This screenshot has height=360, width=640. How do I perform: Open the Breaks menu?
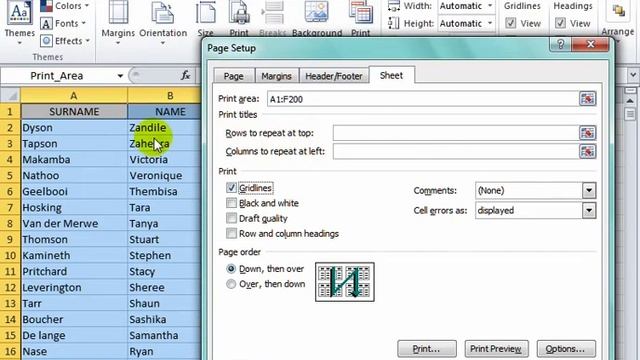coord(272,20)
